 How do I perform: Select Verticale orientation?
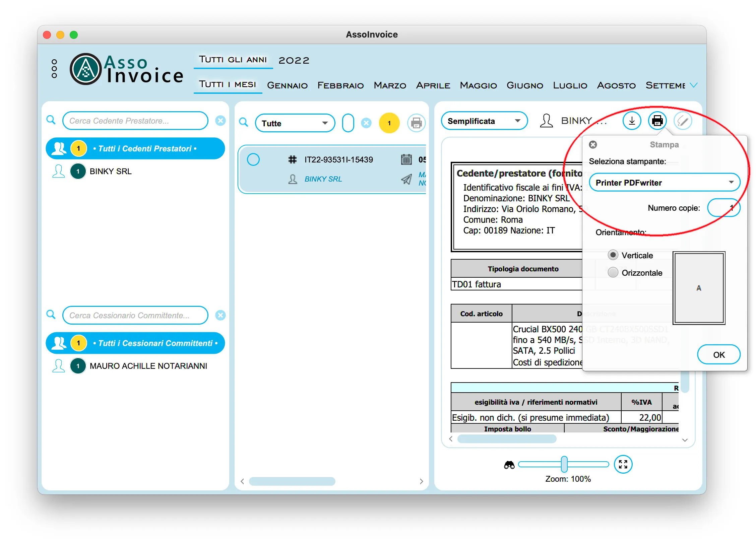tap(613, 255)
